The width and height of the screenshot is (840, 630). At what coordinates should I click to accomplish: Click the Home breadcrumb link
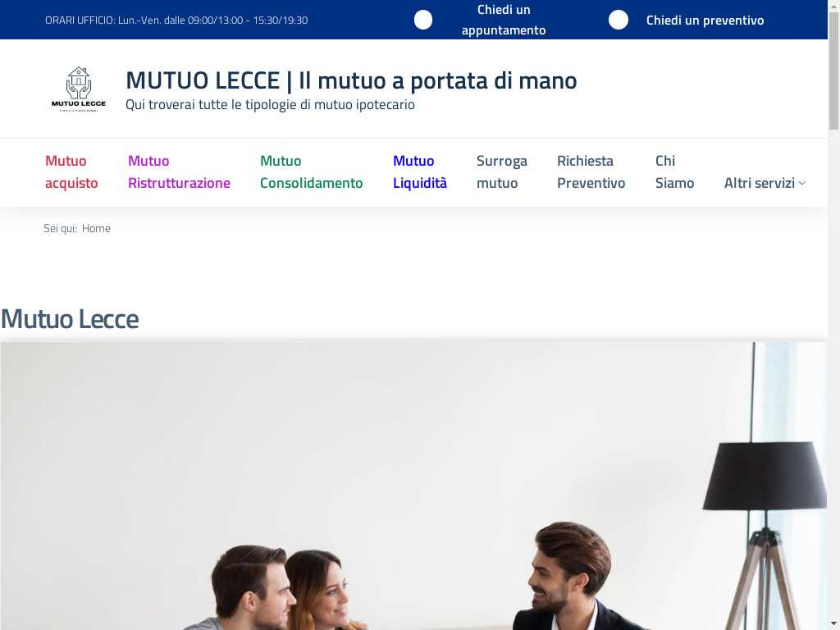click(97, 228)
